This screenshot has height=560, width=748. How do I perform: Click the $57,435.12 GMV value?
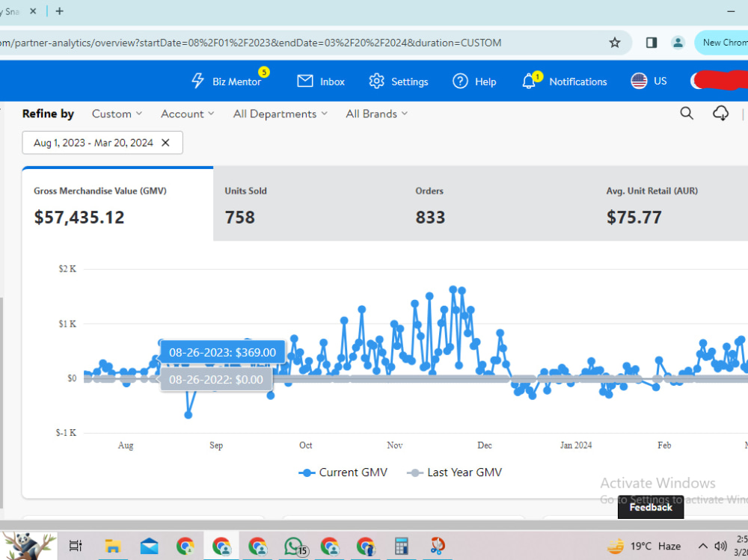tap(79, 218)
